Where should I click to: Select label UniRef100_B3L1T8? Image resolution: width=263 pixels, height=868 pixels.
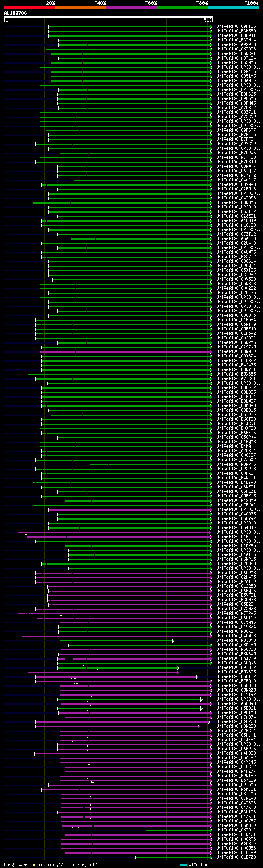(236, 812)
